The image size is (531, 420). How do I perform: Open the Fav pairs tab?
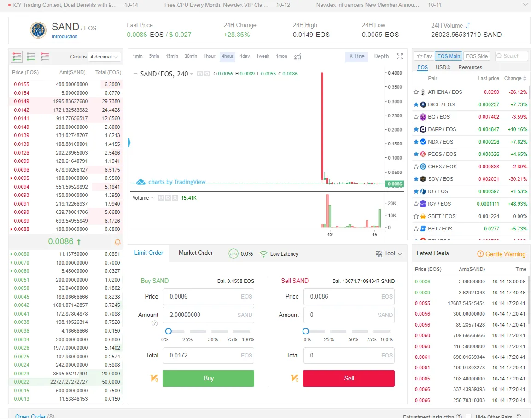click(424, 56)
